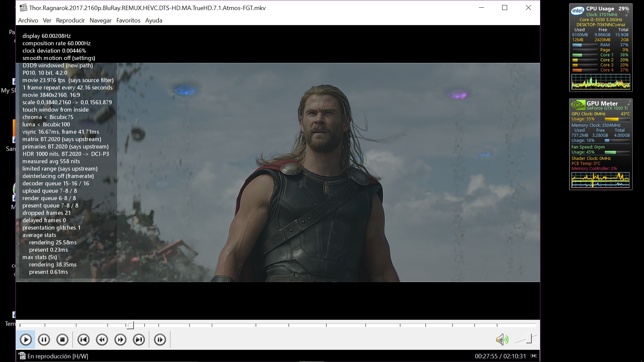Click the En reproducción [H/W] status text

pyautogui.click(x=58, y=356)
